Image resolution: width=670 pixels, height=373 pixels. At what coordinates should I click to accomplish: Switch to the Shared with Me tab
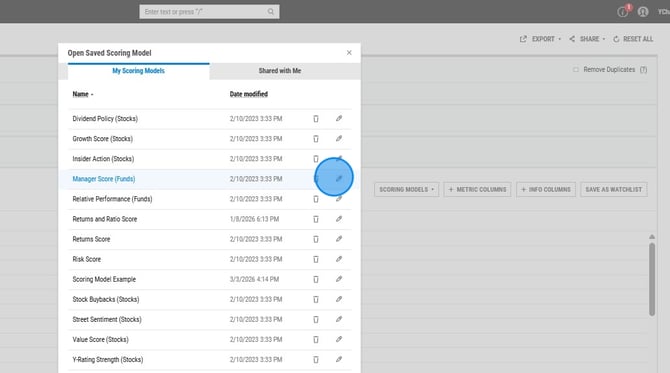point(280,71)
